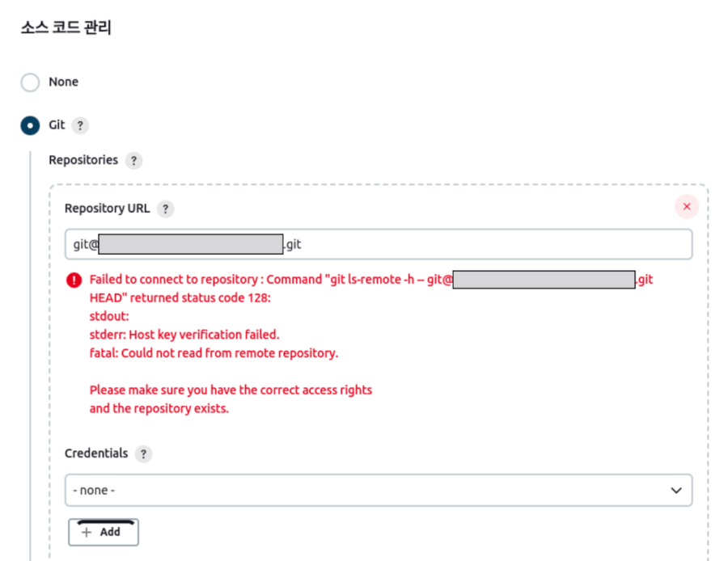Screen dimensions: 728x561
Task: Select the None source control radio button
Action: click(30, 82)
